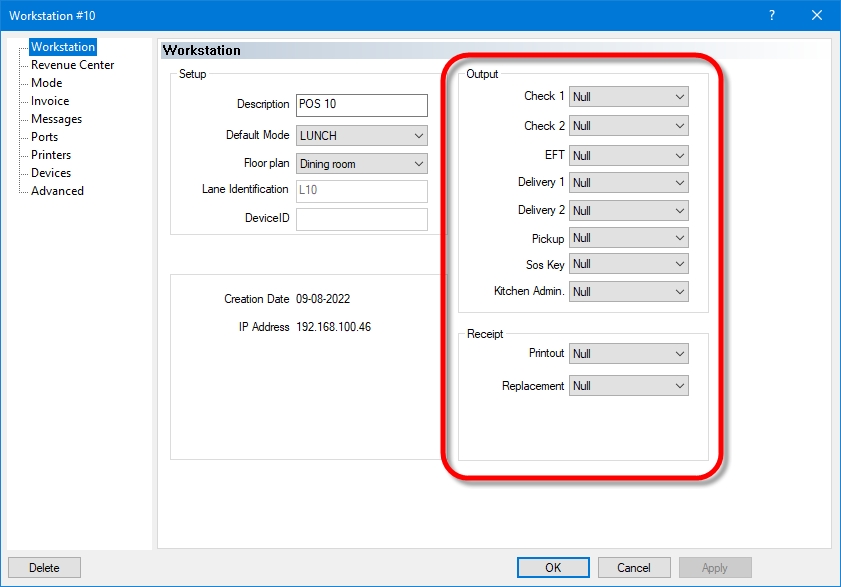Click the Help question mark icon
841x587 pixels.
pos(771,15)
